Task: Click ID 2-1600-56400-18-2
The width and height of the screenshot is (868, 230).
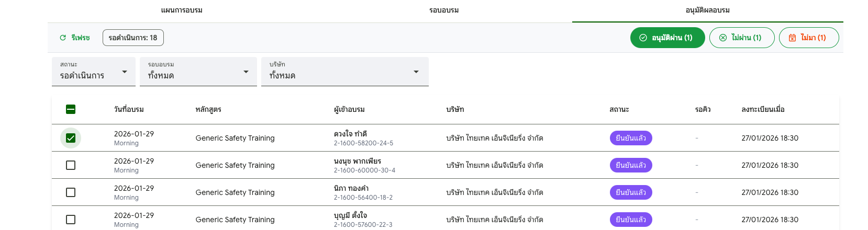Action: tap(363, 198)
